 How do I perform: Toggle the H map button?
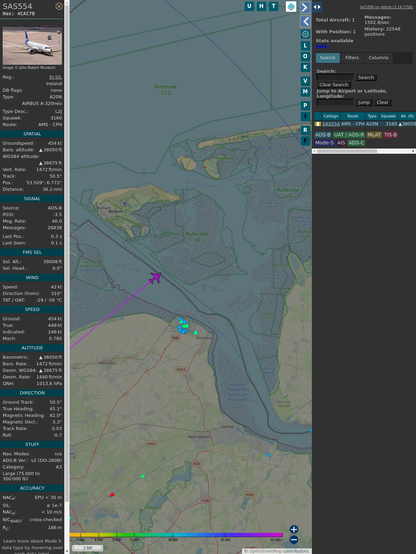(261, 6)
